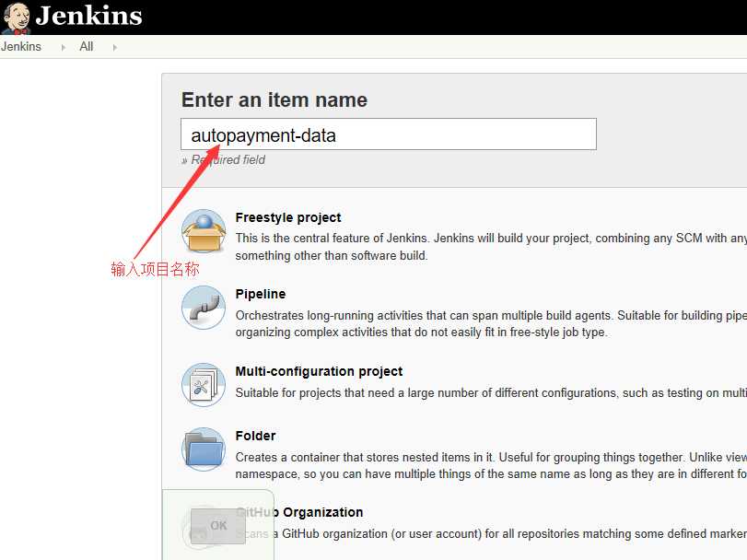The width and height of the screenshot is (747, 560).
Task: Click the Multi-configuration description about many configurations
Action: coord(491,393)
